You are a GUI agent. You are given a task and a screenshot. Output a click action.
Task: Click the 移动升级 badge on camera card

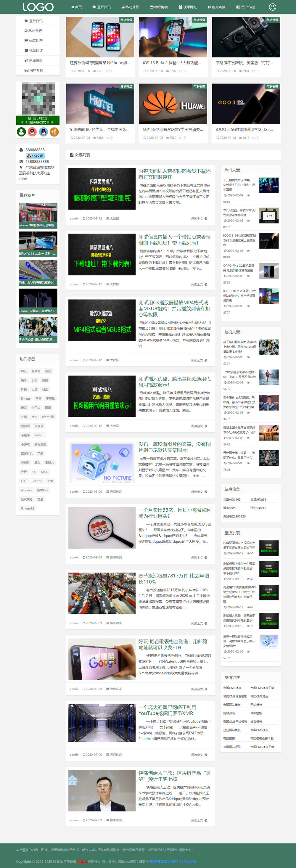[x=272, y=20]
